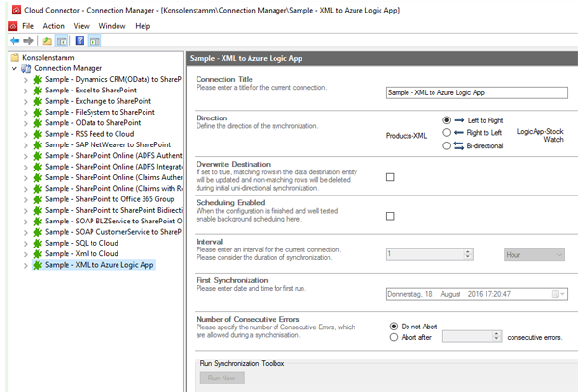Screen dimensions: 578x392
Task: Open the First Synchronization date picker dropdown
Action: pos(558,293)
